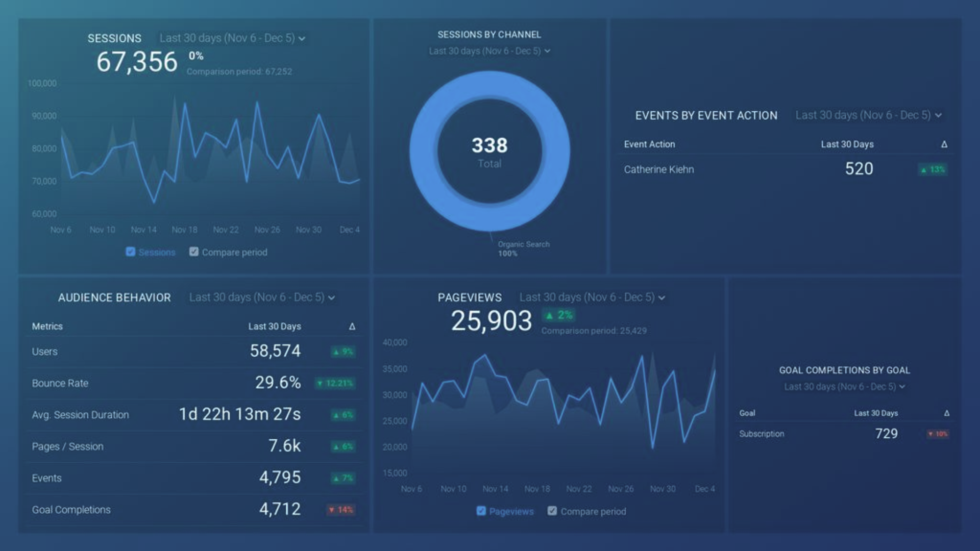
Task: Click Avg. Session Duration 6% change badge
Action: coord(343,415)
